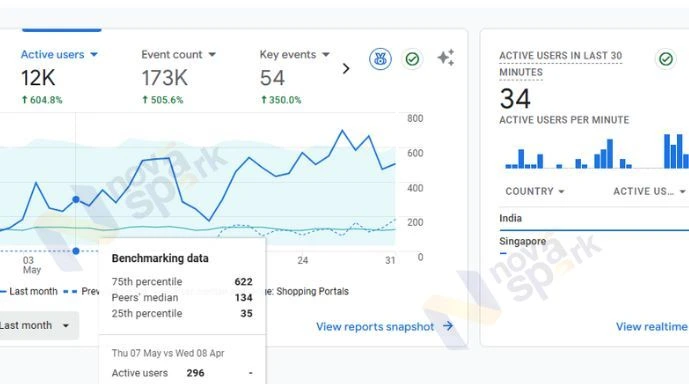Click the 24 date label on the x-axis
Screen dimensions: 689x384
coord(302,261)
